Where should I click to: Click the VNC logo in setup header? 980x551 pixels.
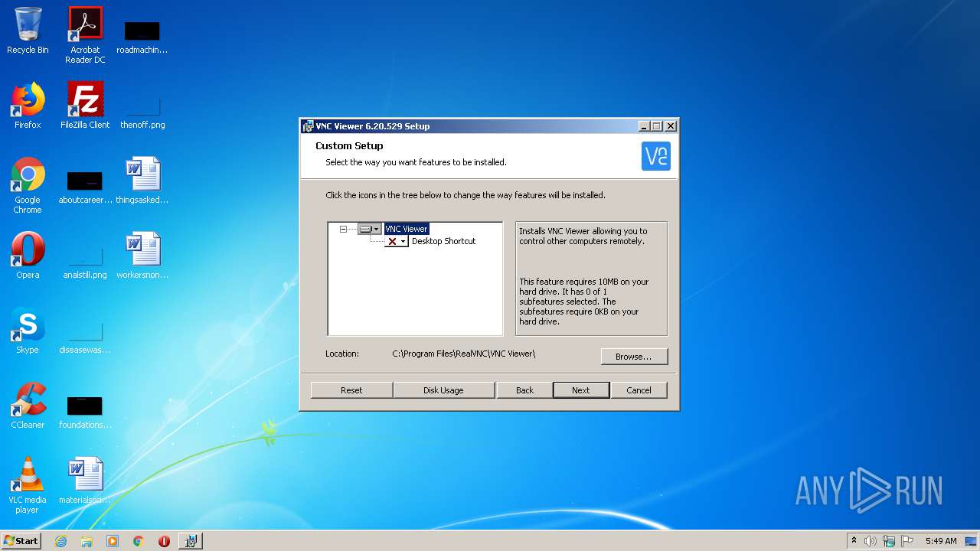[x=656, y=156]
